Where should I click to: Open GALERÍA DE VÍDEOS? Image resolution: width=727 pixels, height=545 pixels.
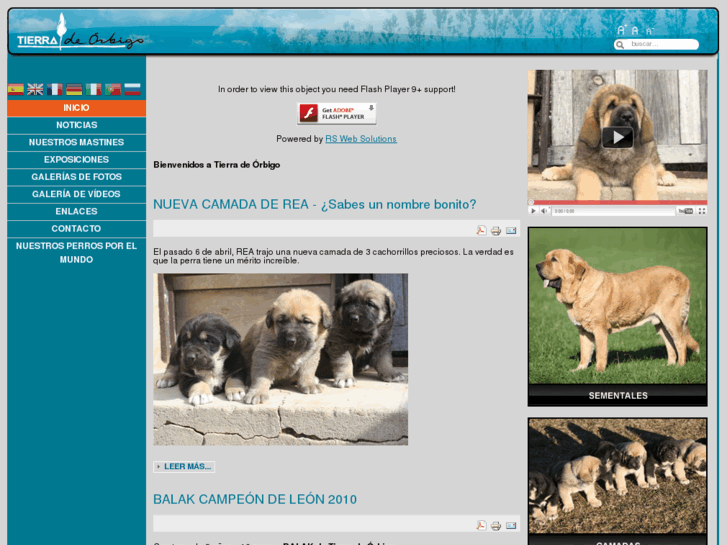pos(77,194)
